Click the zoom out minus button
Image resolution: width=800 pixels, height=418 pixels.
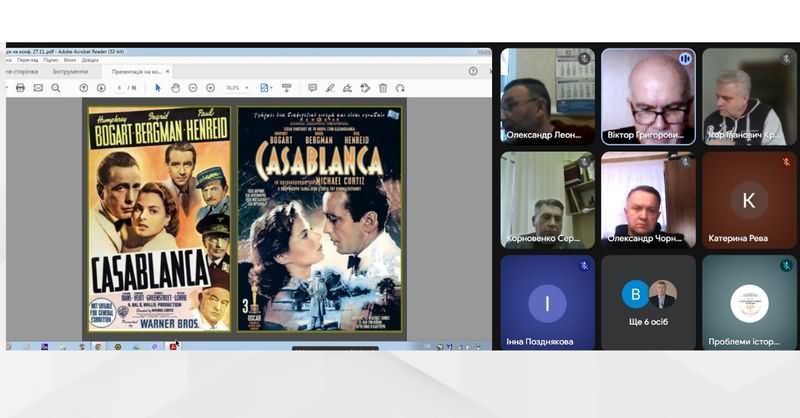click(x=193, y=88)
